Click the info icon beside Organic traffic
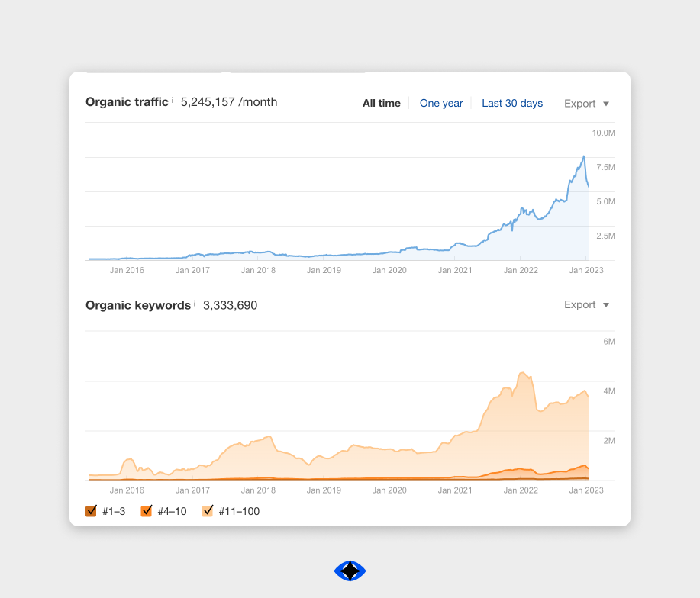700x598 pixels. coord(173,101)
